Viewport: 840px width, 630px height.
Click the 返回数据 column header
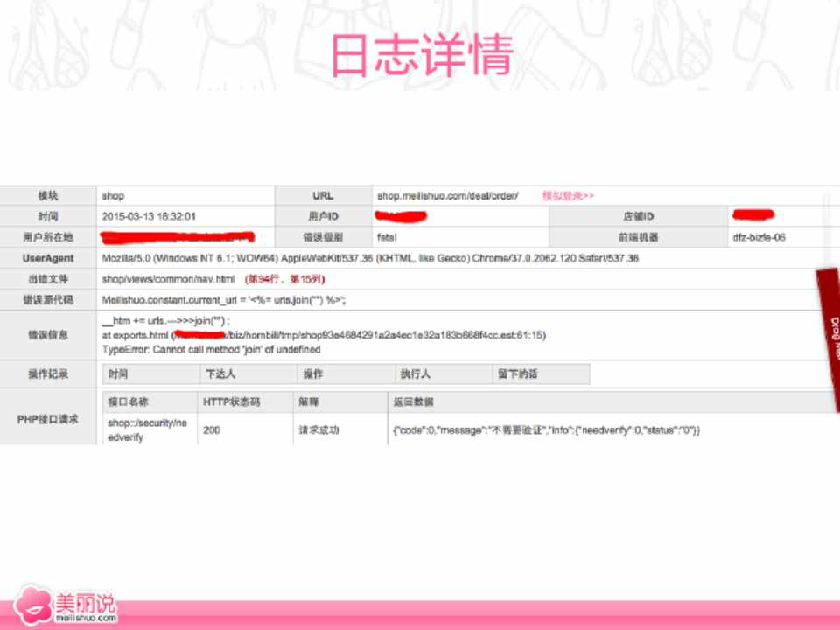click(x=413, y=402)
